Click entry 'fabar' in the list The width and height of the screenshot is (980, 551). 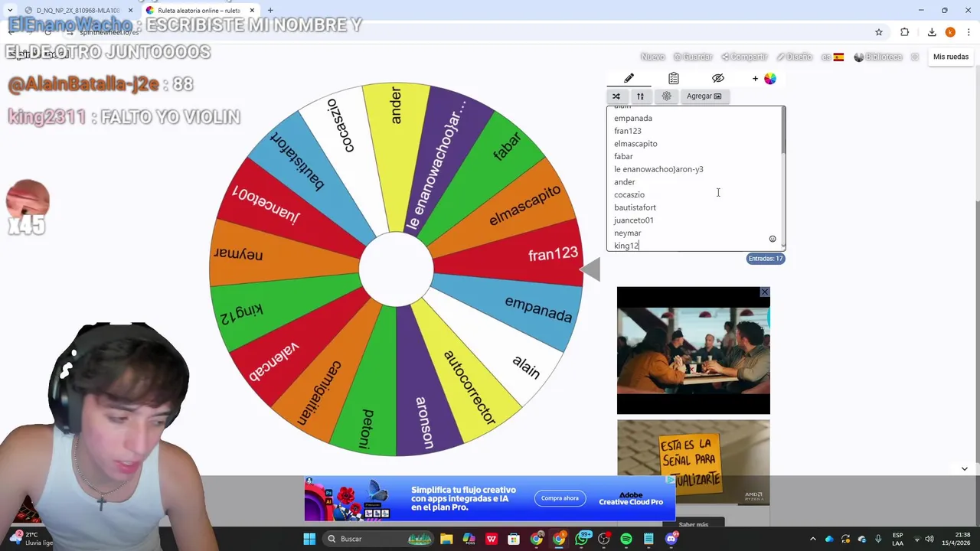coord(623,156)
